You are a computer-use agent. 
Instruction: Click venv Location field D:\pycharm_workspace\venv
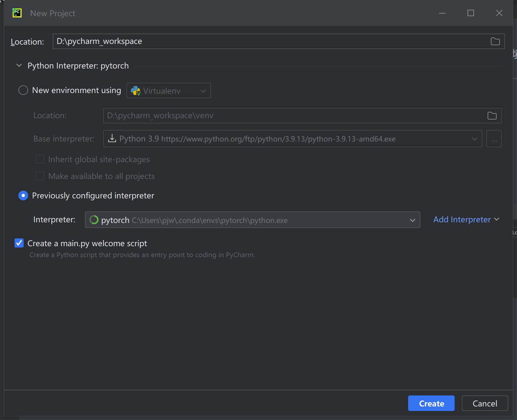[x=302, y=116]
